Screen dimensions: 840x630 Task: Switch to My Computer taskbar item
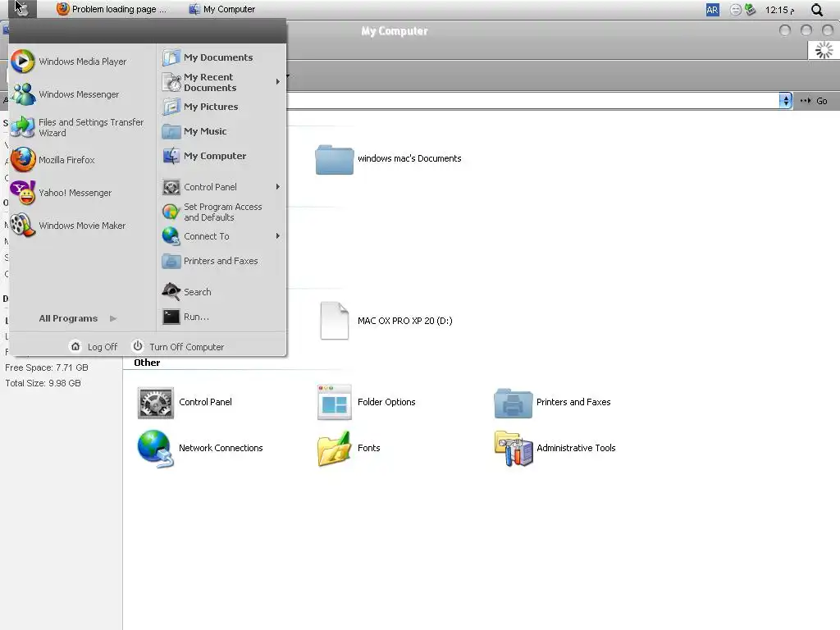coord(221,9)
